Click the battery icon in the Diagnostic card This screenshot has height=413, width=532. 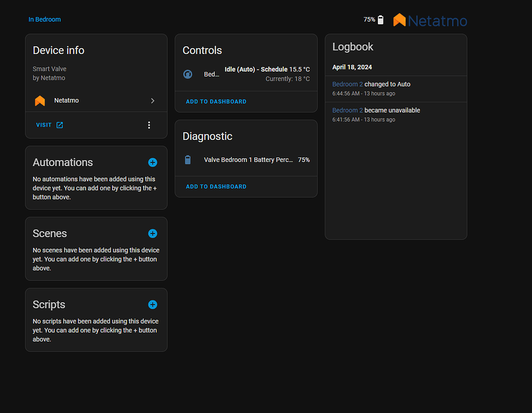[x=188, y=160]
